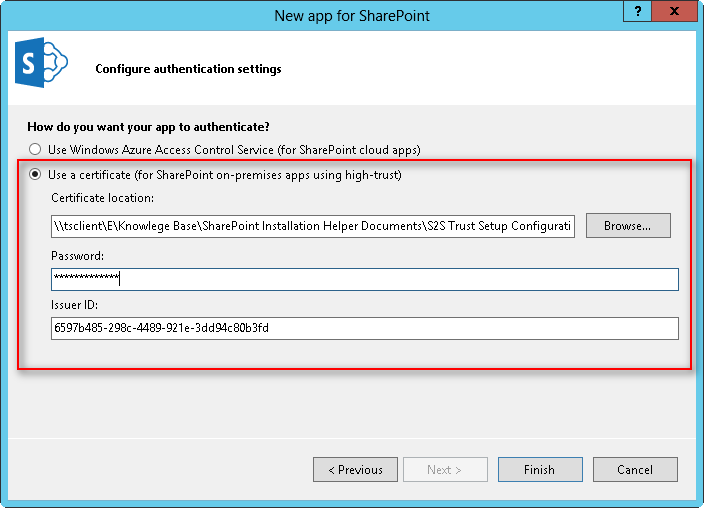Click the Issuer ID input field

(x=365, y=328)
